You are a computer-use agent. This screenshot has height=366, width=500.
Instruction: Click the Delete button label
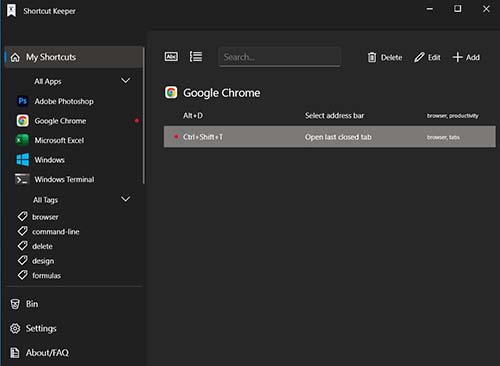click(x=391, y=58)
